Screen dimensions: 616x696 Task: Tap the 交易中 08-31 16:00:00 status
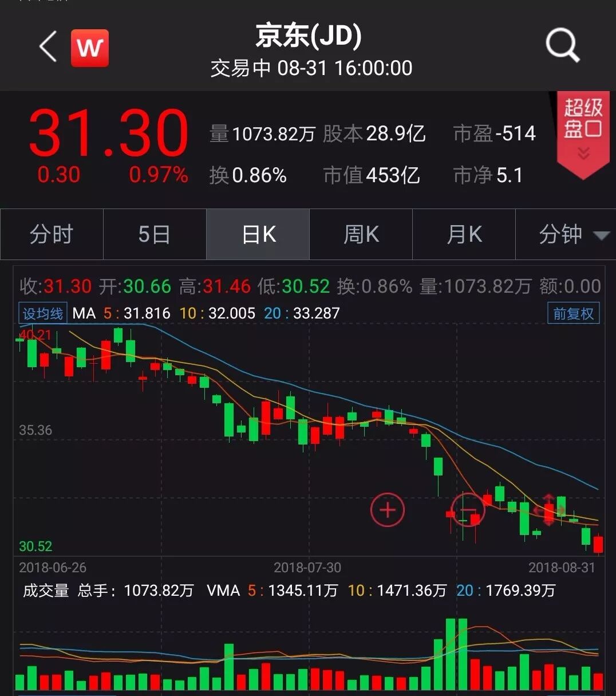click(x=311, y=68)
